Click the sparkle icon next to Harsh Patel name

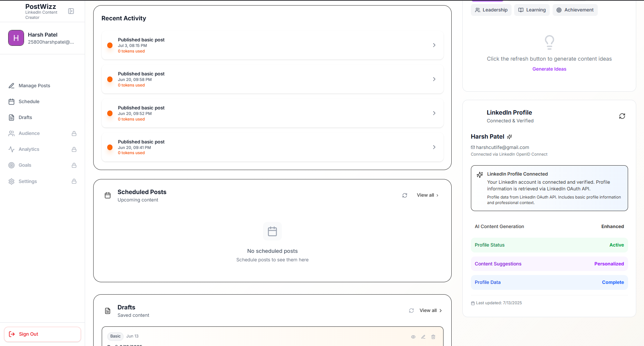(x=509, y=137)
